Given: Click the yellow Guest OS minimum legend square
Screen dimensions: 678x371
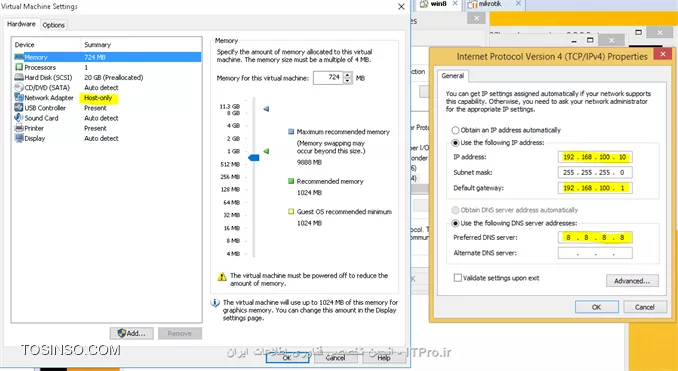Looking at the screenshot, I should [291, 211].
